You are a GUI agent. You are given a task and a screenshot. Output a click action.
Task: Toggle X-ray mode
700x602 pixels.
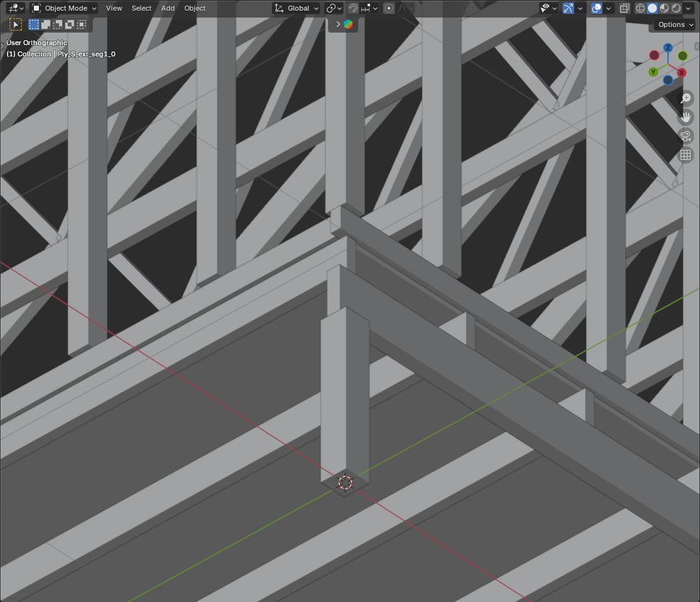tap(624, 8)
